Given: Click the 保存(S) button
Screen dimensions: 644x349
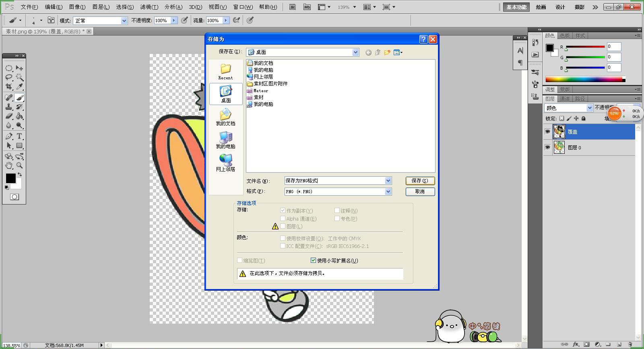Looking at the screenshot, I should click(420, 181).
